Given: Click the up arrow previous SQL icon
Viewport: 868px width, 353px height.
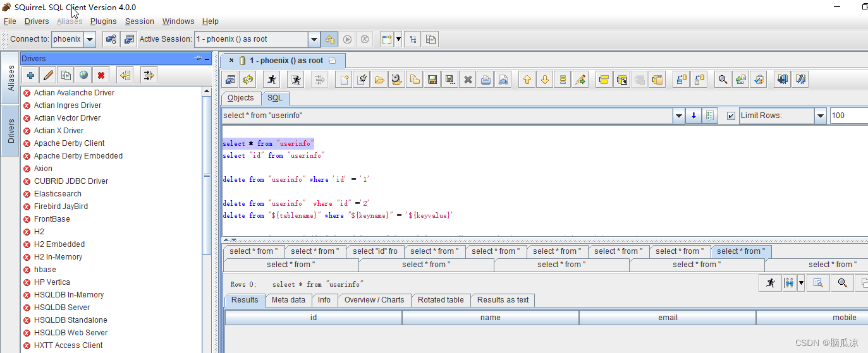Looking at the screenshot, I should [527, 80].
